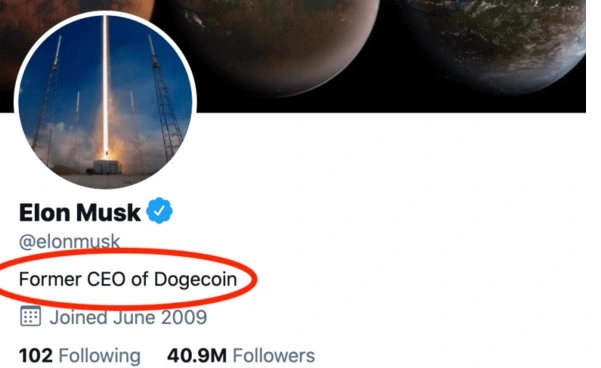
Task: Open the rocket launch profile picture
Action: pos(105,100)
